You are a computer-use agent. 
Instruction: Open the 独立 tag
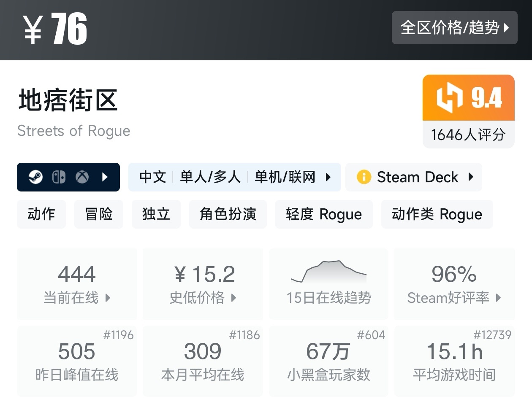click(x=156, y=214)
